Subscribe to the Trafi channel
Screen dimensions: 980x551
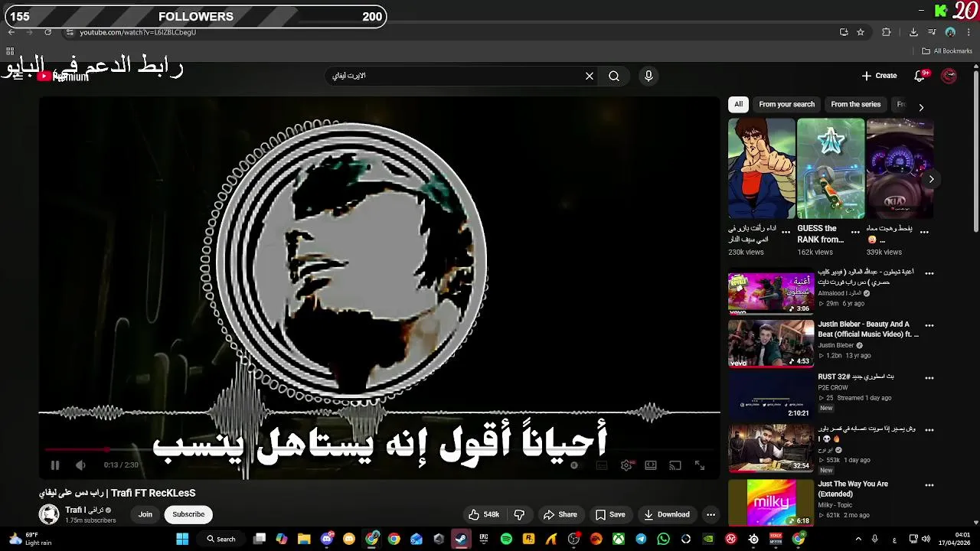[x=188, y=514]
